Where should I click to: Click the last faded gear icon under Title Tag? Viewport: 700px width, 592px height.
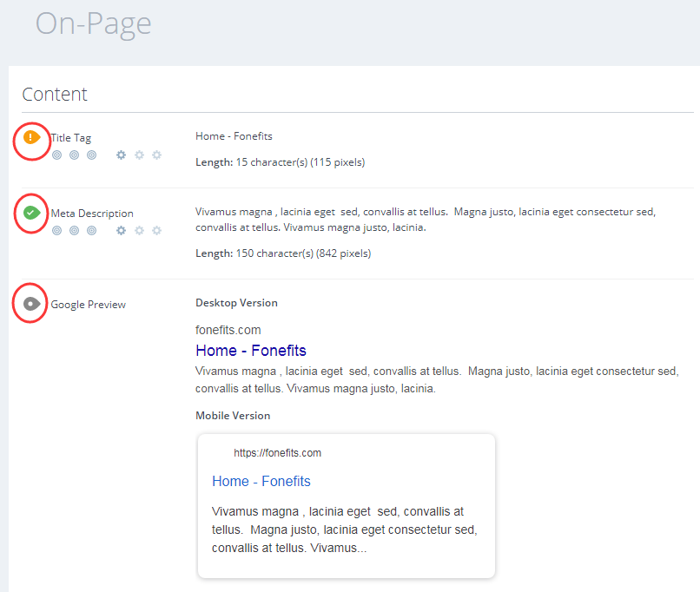pyautogui.click(x=156, y=155)
